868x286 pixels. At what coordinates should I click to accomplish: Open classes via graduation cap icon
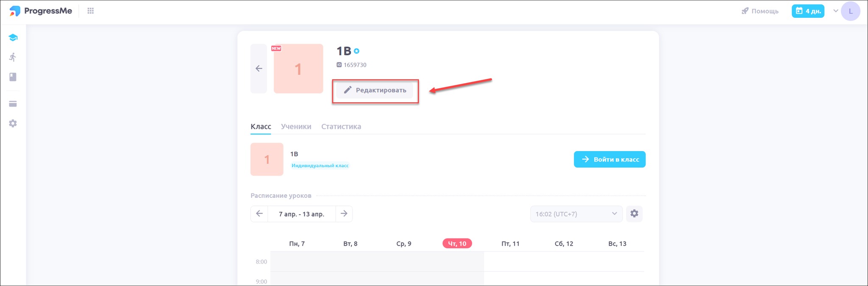tap(13, 38)
